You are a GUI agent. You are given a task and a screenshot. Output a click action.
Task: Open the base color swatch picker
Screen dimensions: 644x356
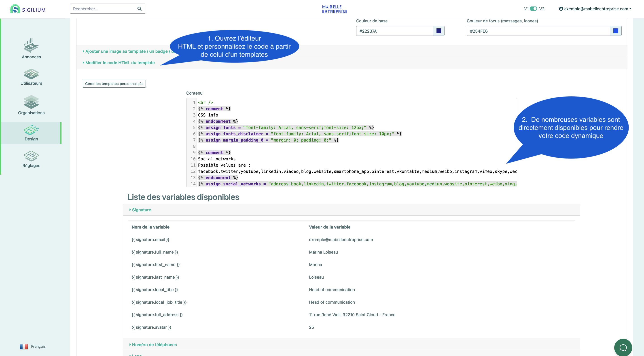tap(439, 31)
